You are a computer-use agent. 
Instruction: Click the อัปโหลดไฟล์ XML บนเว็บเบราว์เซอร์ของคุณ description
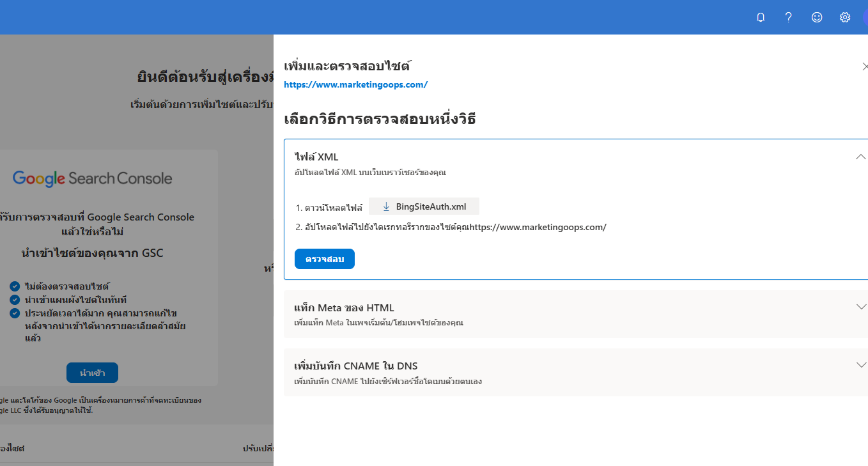pos(370,173)
